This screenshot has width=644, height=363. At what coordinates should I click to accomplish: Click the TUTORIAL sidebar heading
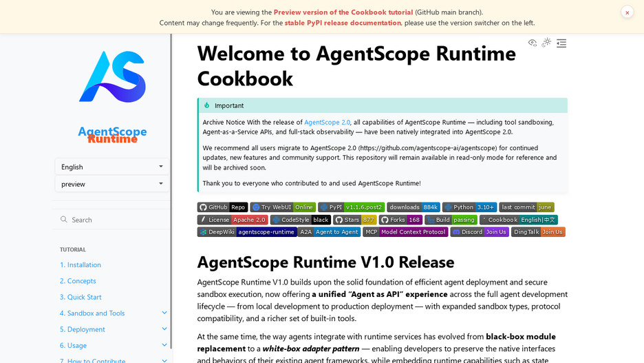[x=73, y=249]
